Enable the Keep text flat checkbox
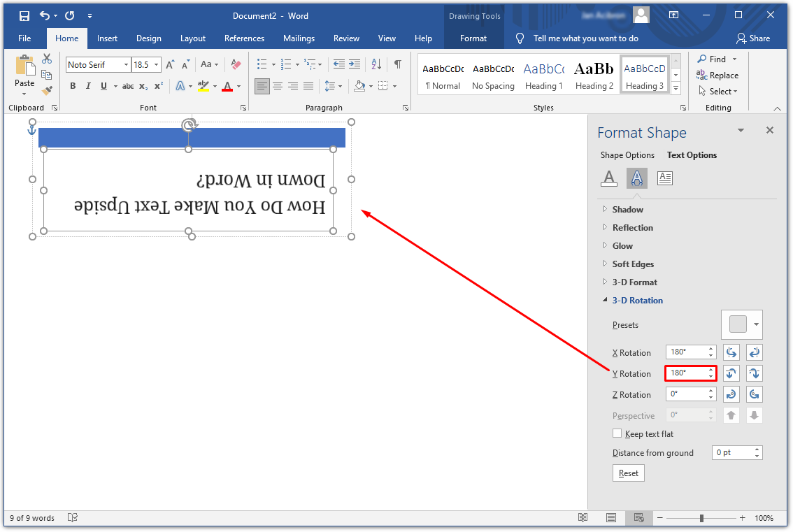The width and height of the screenshot is (793, 532). point(617,433)
